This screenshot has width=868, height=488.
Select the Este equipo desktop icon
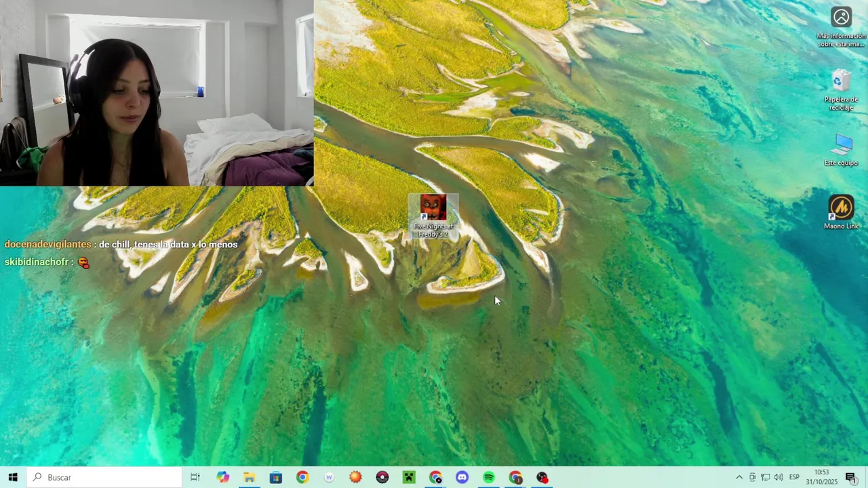point(841,150)
